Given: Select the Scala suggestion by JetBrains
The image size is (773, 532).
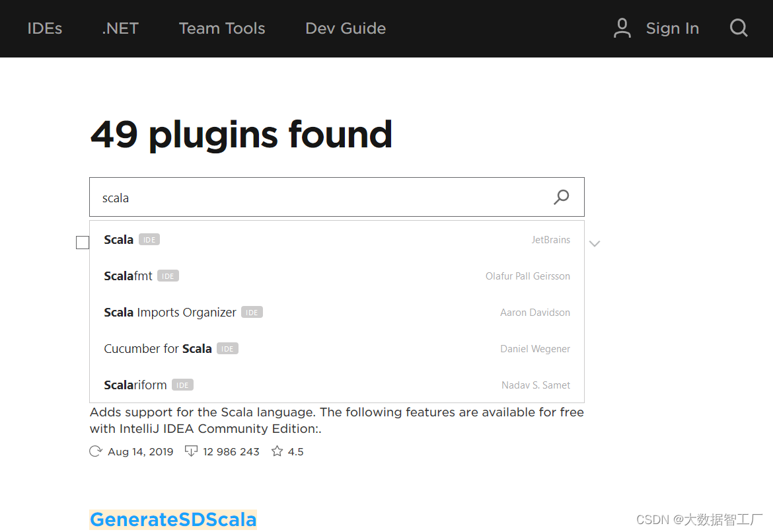Looking at the screenshot, I should pyautogui.click(x=119, y=240).
